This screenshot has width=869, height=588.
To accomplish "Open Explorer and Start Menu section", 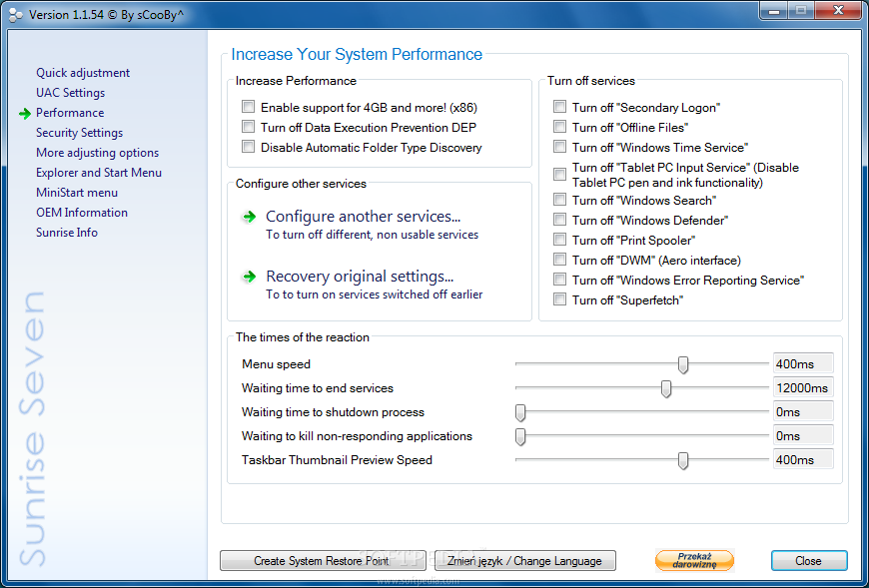I will [99, 172].
